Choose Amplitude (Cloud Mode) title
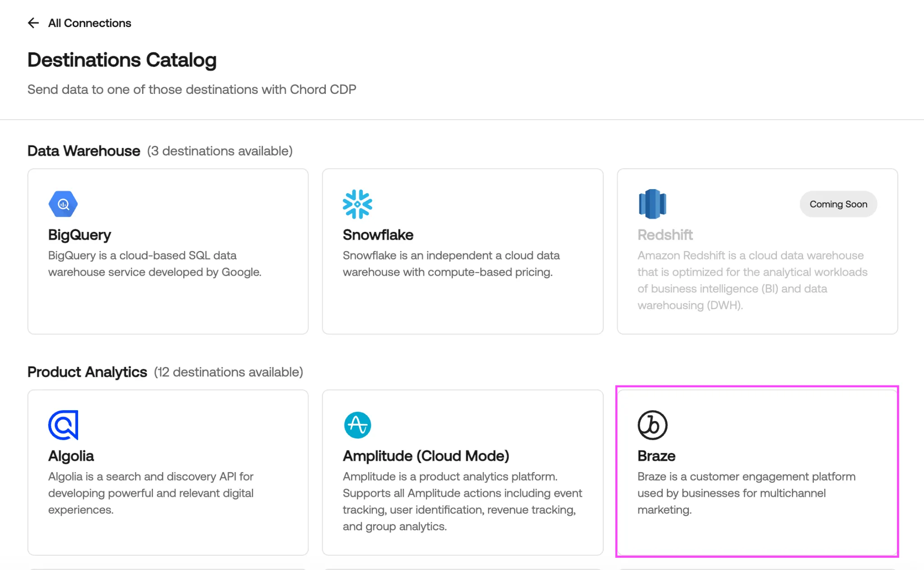924x570 pixels. (426, 456)
